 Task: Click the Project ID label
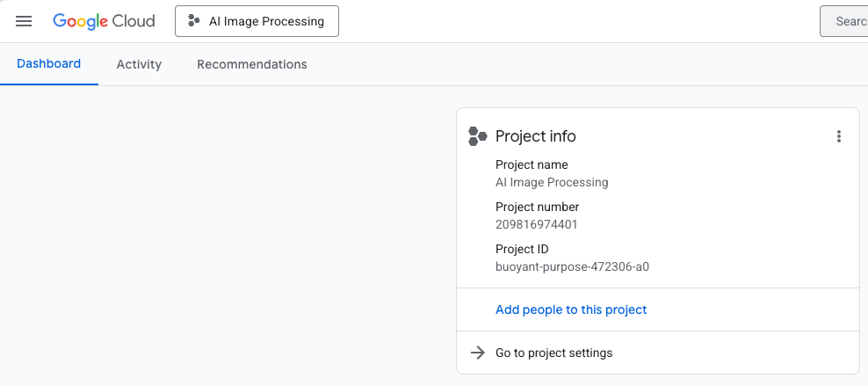[522, 249]
